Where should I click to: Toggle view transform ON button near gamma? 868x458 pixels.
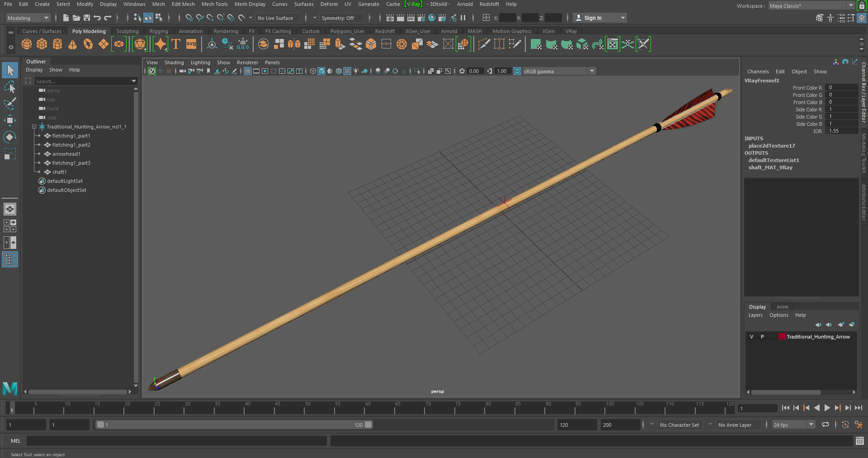point(517,71)
